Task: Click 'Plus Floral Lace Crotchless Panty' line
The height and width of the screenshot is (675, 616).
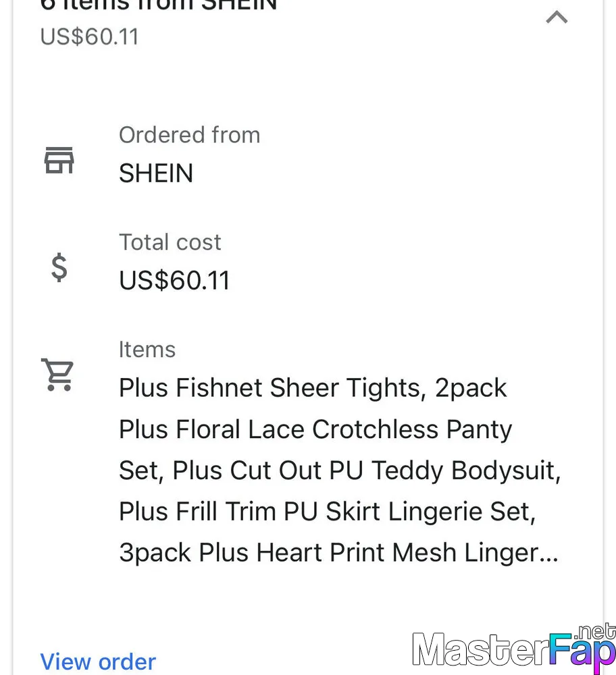Action: [x=315, y=429]
